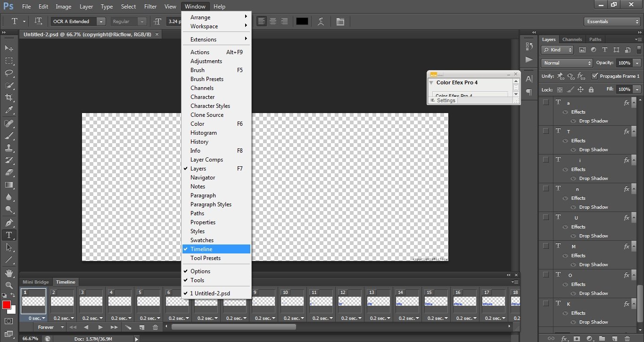Delete the selected timeline frame with trash icon

click(x=155, y=327)
